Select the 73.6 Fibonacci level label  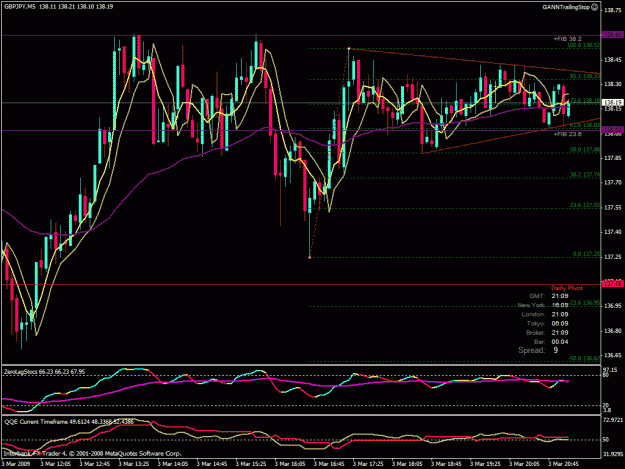point(585,100)
